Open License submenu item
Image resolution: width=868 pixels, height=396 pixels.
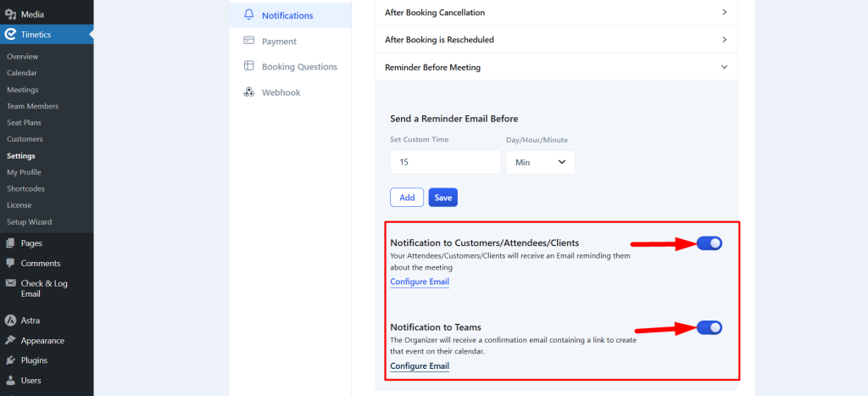pyautogui.click(x=19, y=205)
